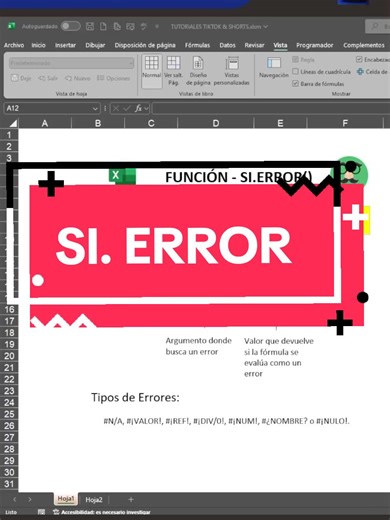The width and height of the screenshot is (390, 520).
Task: Click the Opciones sheet view button
Action: pyautogui.click(x=113, y=78)
